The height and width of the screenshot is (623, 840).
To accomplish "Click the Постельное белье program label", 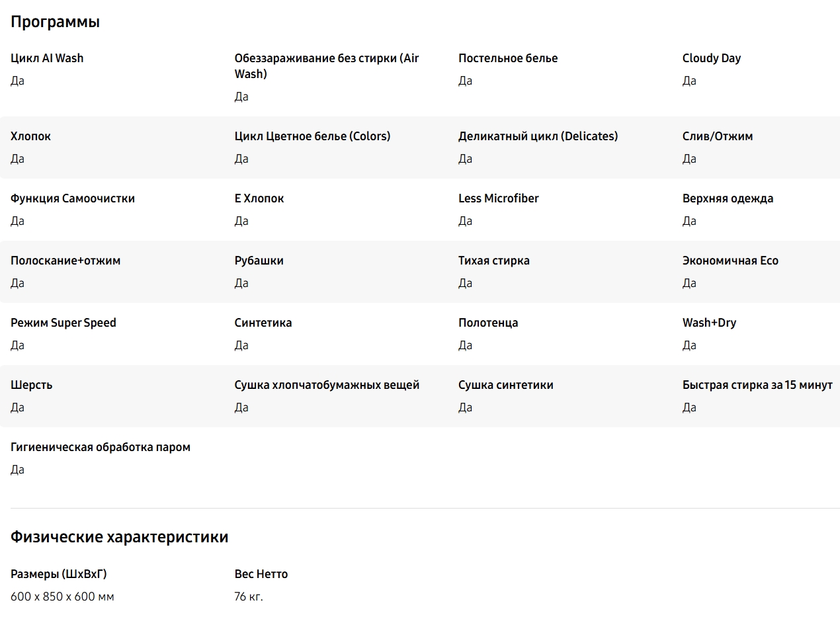I will click(x=508, y=58).
